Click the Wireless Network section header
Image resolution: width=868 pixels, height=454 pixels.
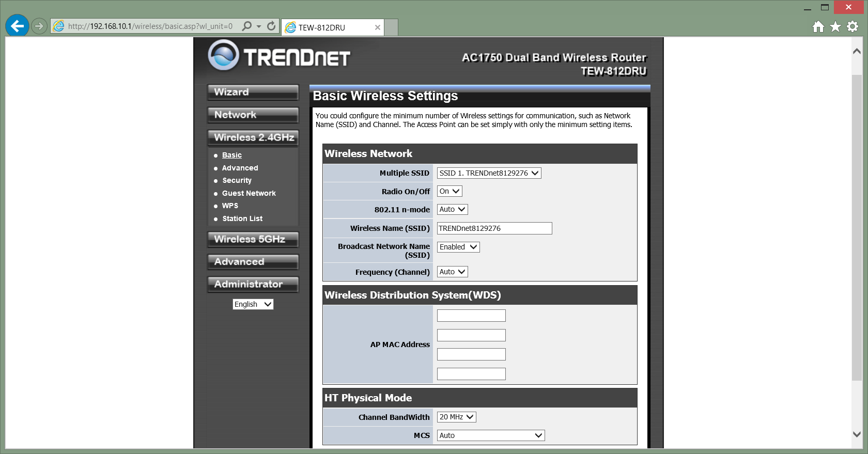479,154
